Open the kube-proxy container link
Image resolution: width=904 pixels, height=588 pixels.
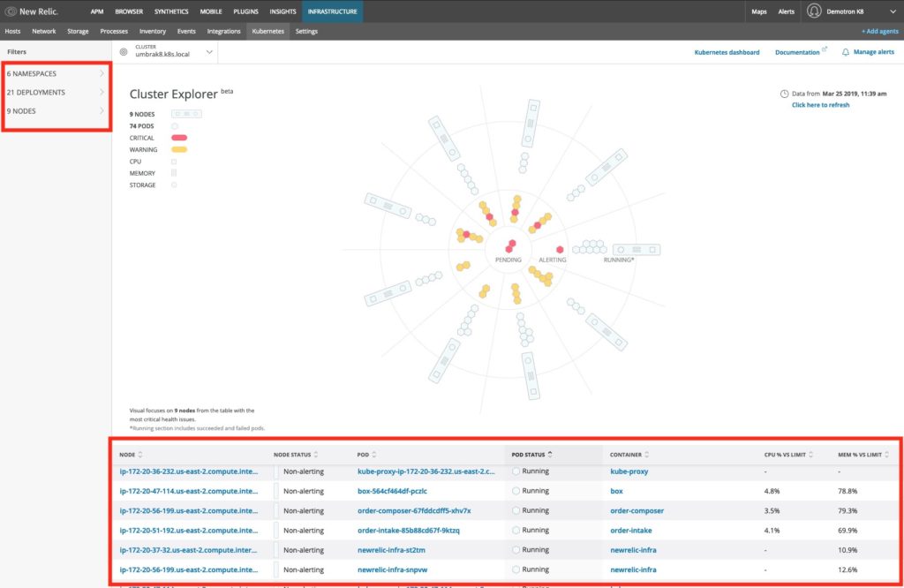click(x=629, y=471)
